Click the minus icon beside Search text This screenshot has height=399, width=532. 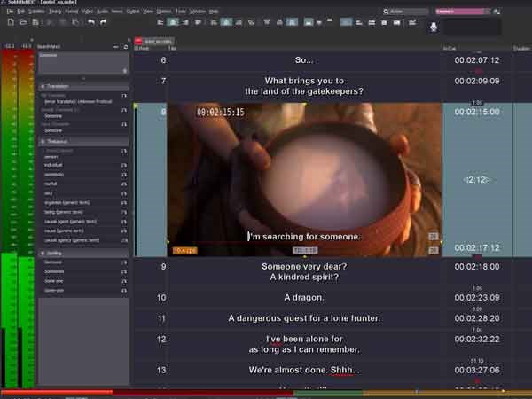tap(115, 46)
